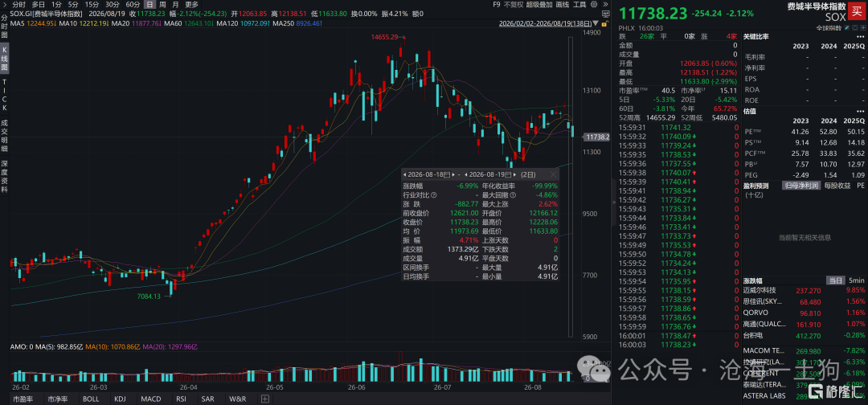Click the keyboard icon at chart top-right
The width and height of the screenshot is (868, 405).
(x=606, y=14)
